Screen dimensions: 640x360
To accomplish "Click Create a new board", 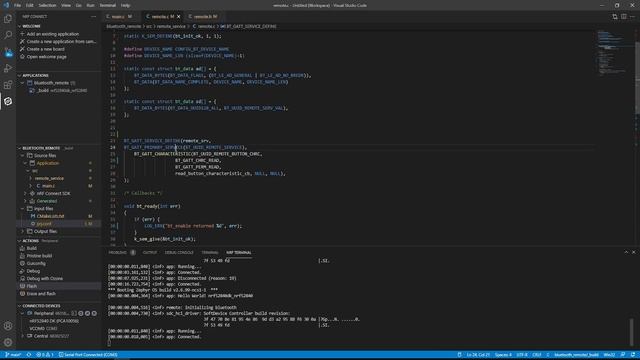I will coord(45,49).
